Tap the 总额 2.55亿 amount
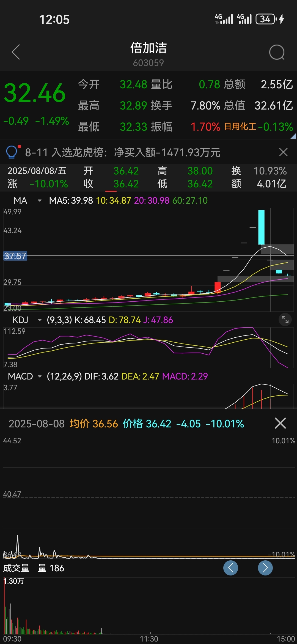Image resolution: width=297 pixels, height=644 pixels. coord(277,84)
